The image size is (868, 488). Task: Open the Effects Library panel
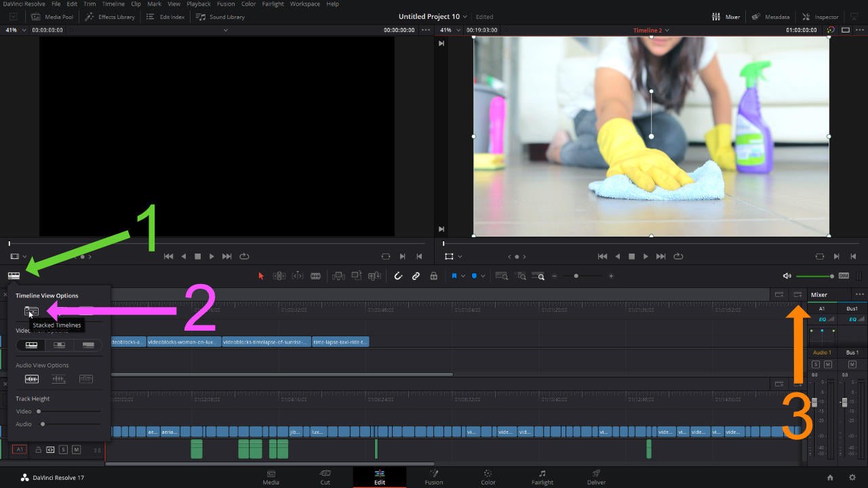[109, 16]
